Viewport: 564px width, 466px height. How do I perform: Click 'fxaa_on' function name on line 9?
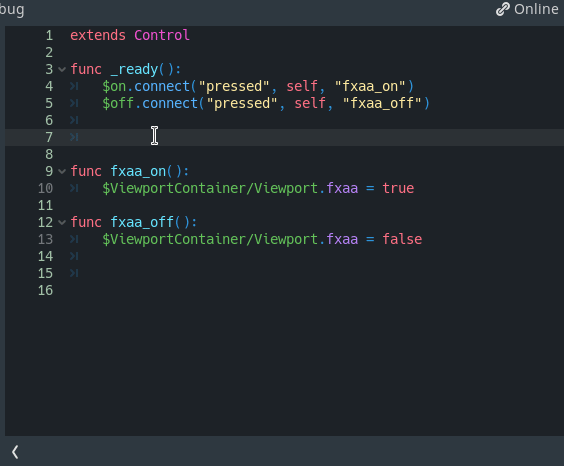[138, 171]
